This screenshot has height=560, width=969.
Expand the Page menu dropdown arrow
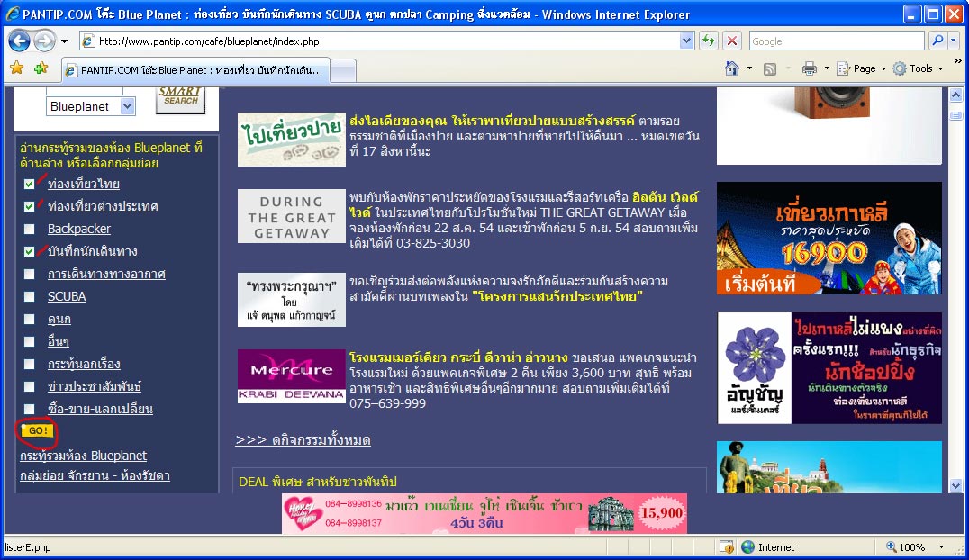pyautogui.click(x=883, y=68)
